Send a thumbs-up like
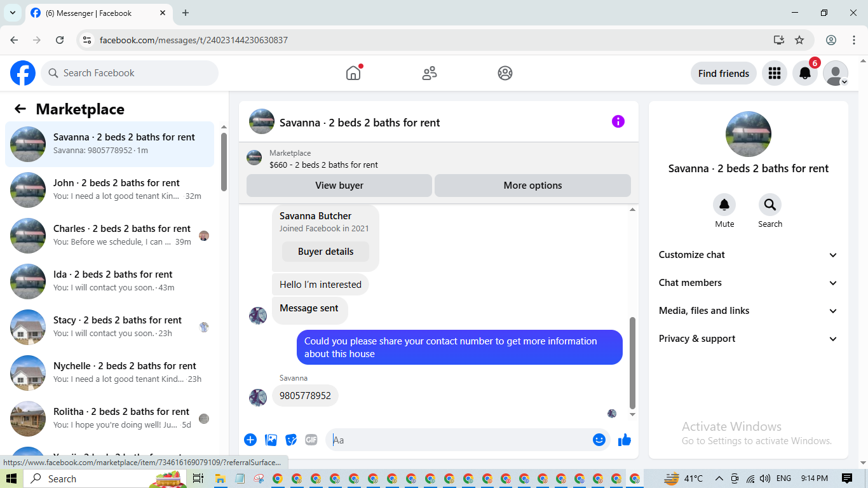 (625, 440)
